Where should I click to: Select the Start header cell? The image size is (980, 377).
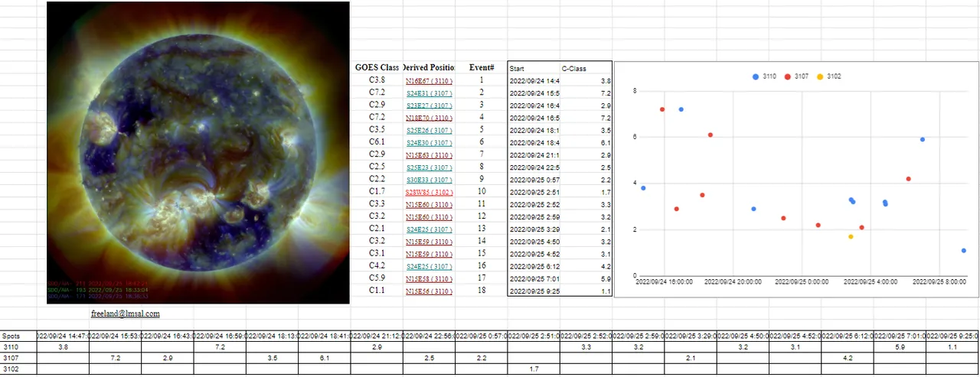click(x=534, y=68)
